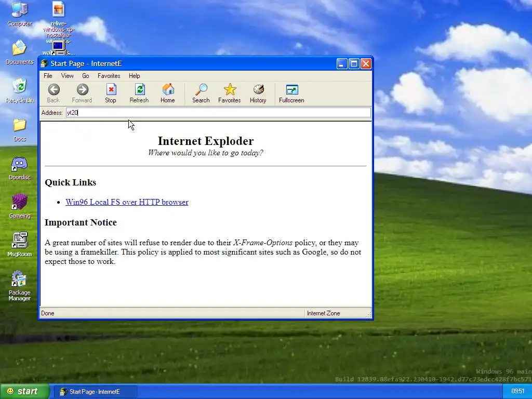Viewport: 532px width, 399px height.
Task: Click the window resize grip in the status bar
Action: click(x=369, y=314)
